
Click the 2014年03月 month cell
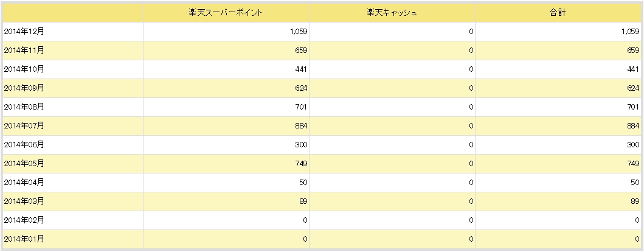pyautogui.click(x=24, y=201)
